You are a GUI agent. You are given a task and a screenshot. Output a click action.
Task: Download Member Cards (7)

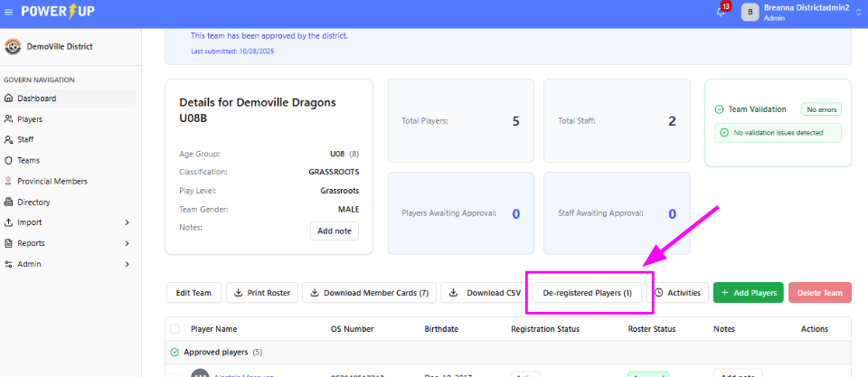pos(369,293)
